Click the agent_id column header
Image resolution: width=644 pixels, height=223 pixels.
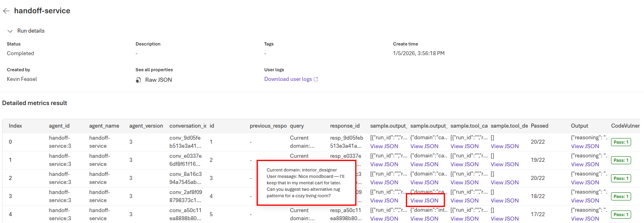[59, 126]
